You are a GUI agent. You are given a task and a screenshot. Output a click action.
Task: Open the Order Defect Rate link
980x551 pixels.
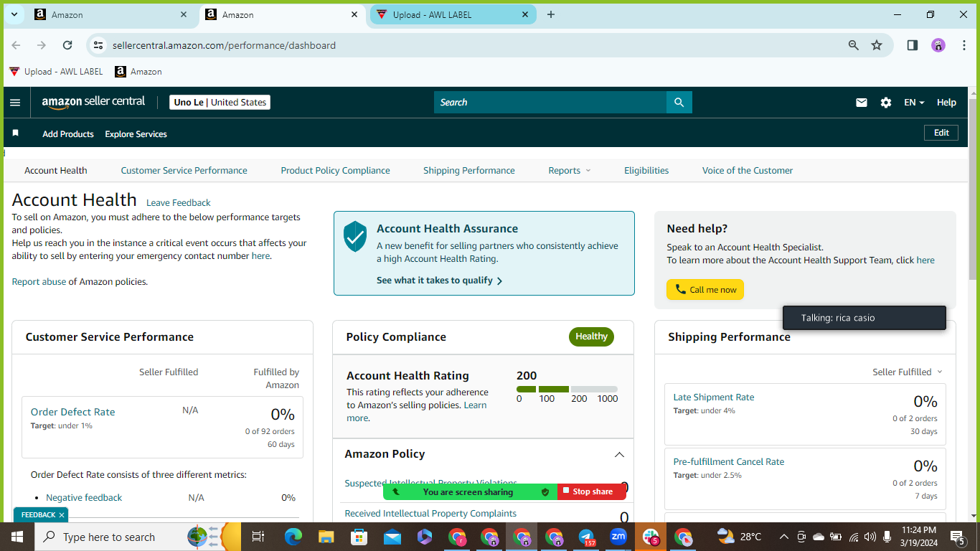72,412
